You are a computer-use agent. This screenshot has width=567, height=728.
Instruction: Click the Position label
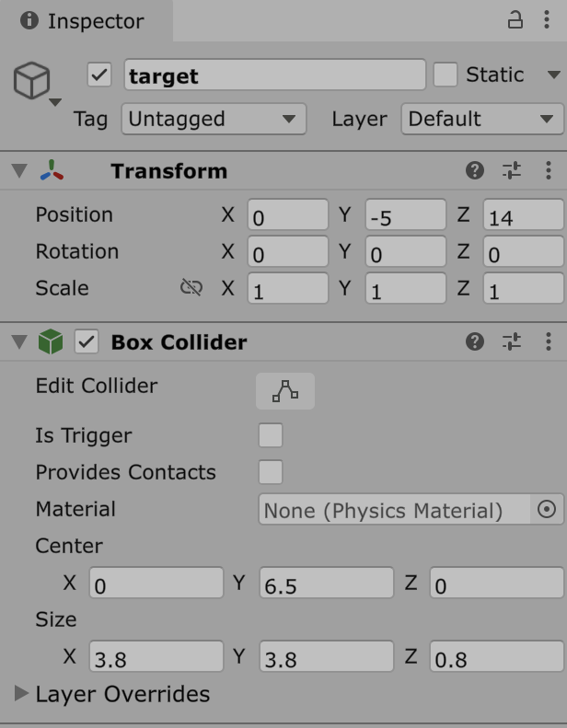pos(75,214)
